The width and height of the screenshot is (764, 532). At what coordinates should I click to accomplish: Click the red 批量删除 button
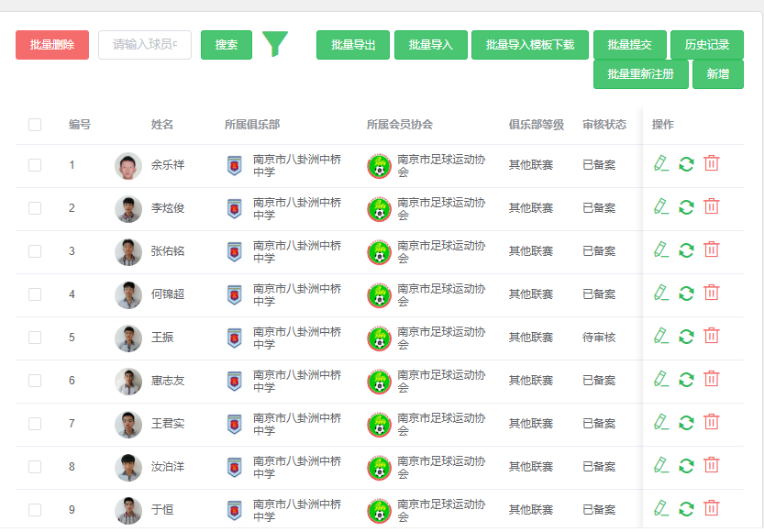tap(52, 45)
